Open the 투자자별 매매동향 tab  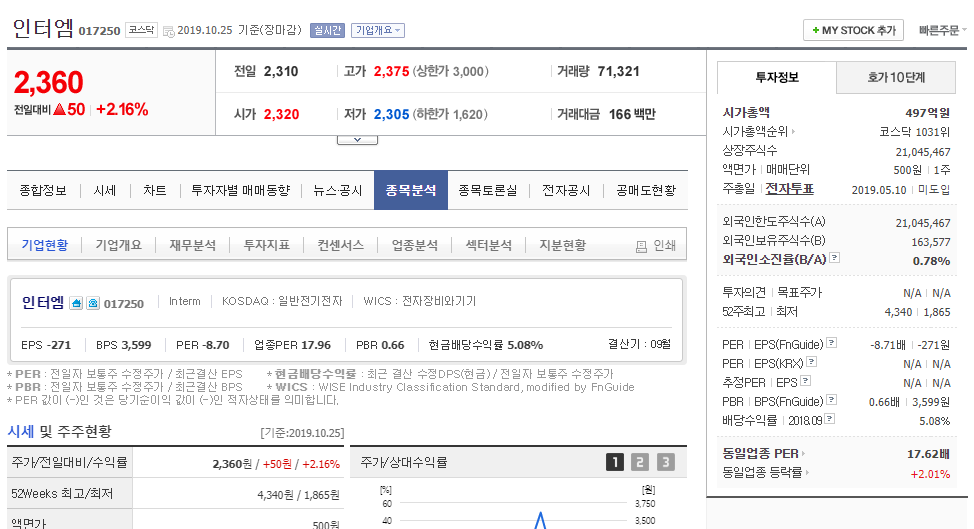[x=240, y=191]
